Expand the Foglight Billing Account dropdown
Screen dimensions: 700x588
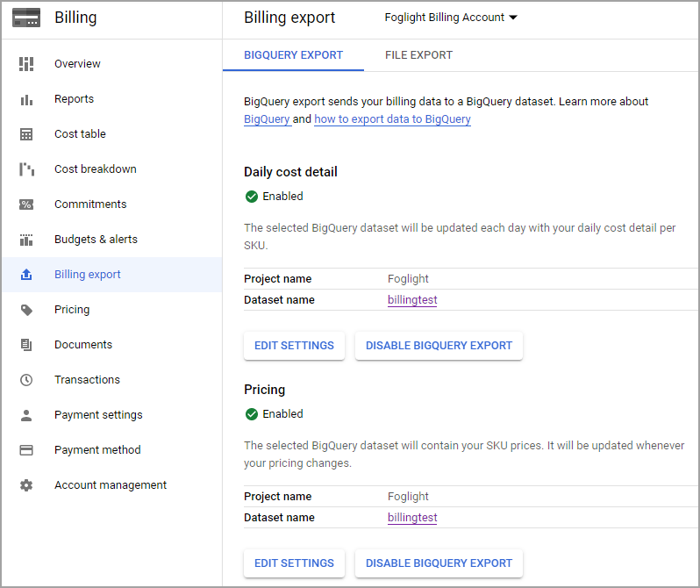(451, 18)
